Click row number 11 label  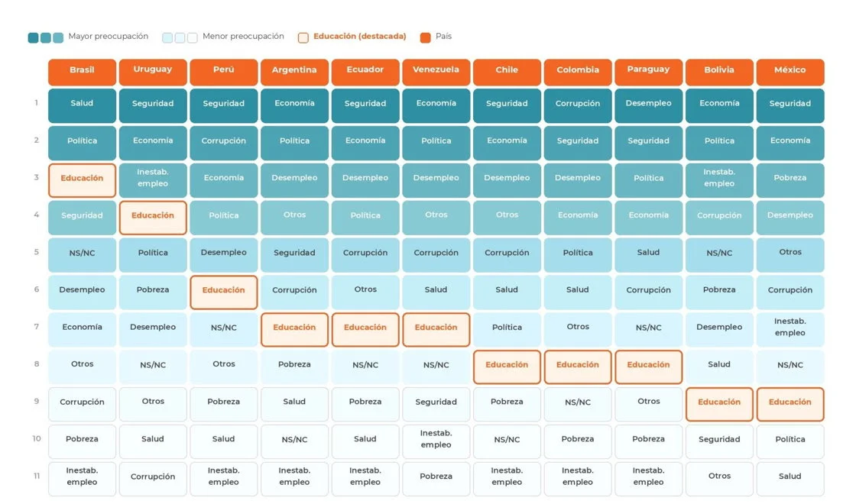[x=37, y=477]
